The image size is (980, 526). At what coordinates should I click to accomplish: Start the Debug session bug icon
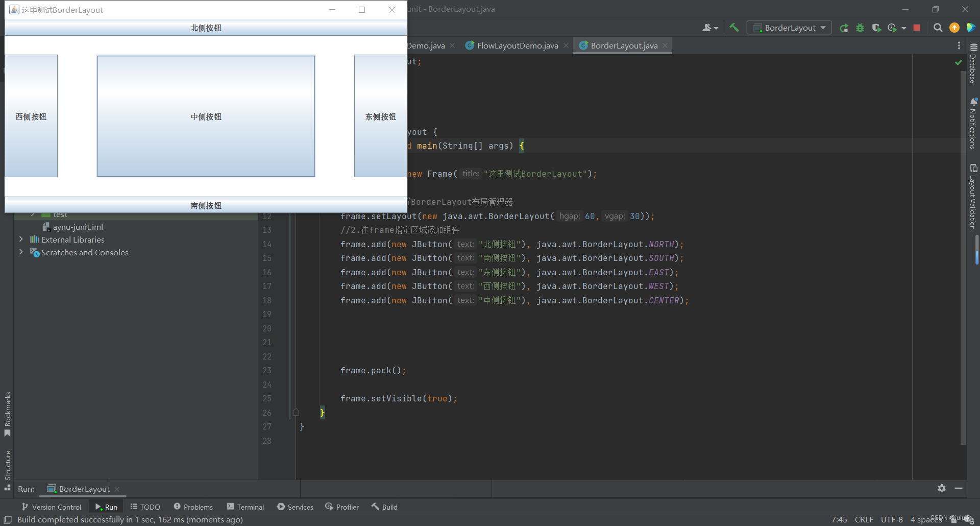tap(860, 28)
